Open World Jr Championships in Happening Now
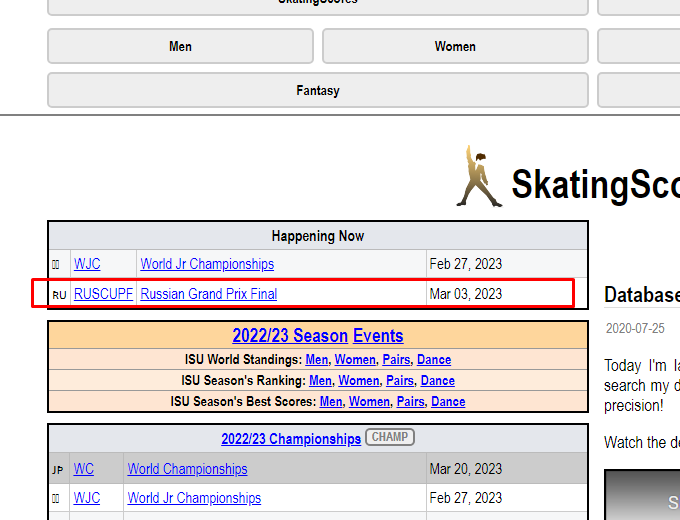 tap(207, 264)
